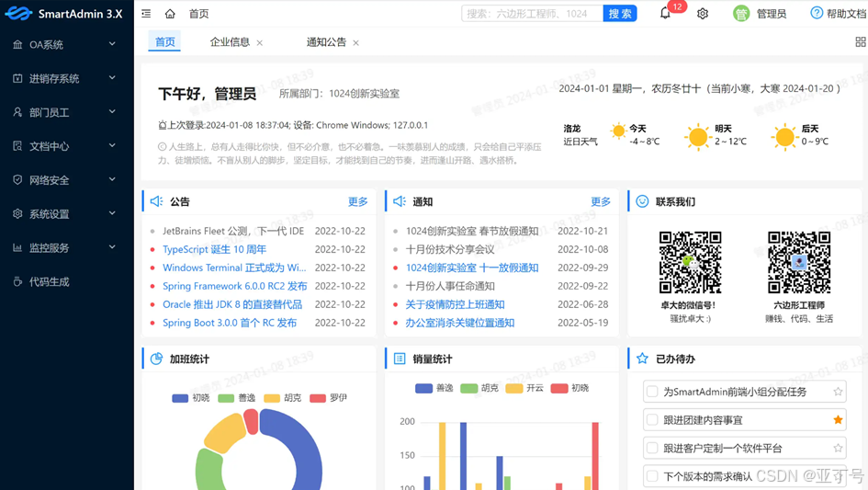Open Oracle 推出 JDK 8 的直接替代品 link
Image resolution: width=868 pixels, height=490 pixels.
pyautogui.click(x=232, y=304)
